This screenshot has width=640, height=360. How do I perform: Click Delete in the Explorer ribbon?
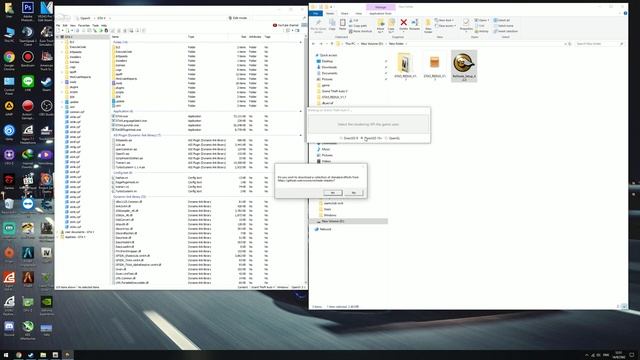pyautogui.click(x=403, y=24)
